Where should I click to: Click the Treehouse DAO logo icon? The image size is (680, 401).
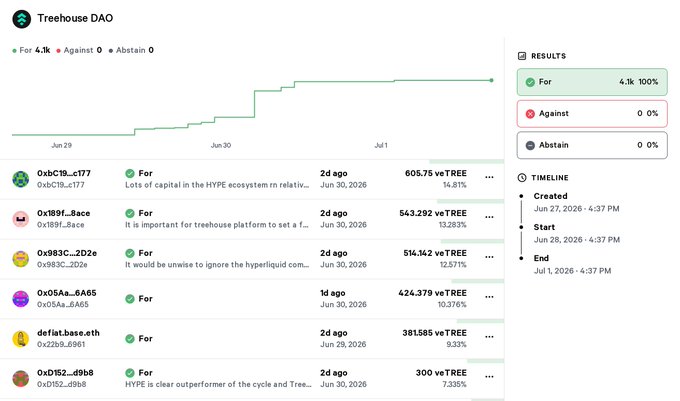[21, 19]
